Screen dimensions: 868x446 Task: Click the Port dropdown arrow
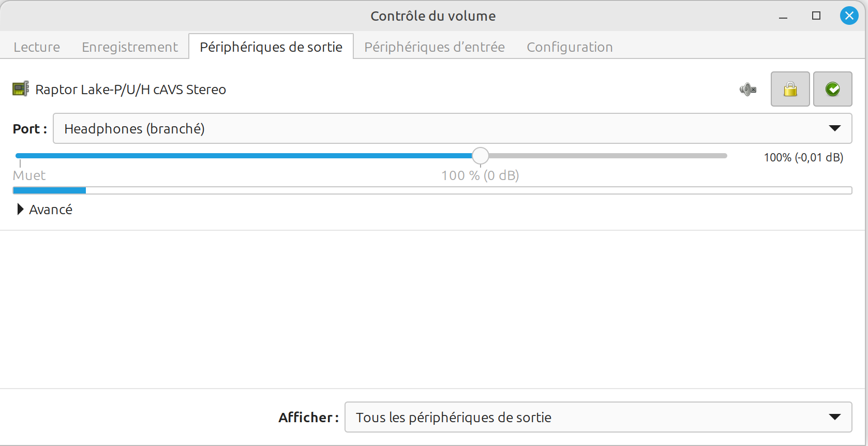tap(834, 128)
